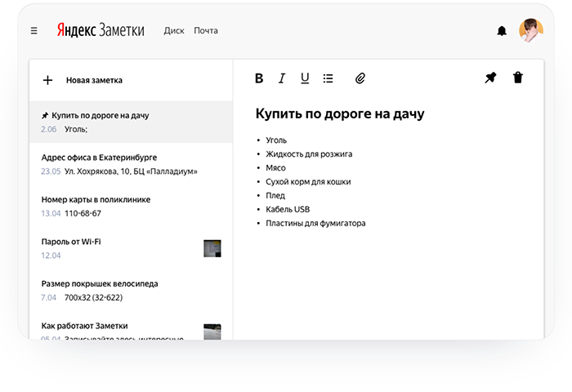Open notifications bell
The height and width of the screenshot is (392, 572).
(502, 31)
